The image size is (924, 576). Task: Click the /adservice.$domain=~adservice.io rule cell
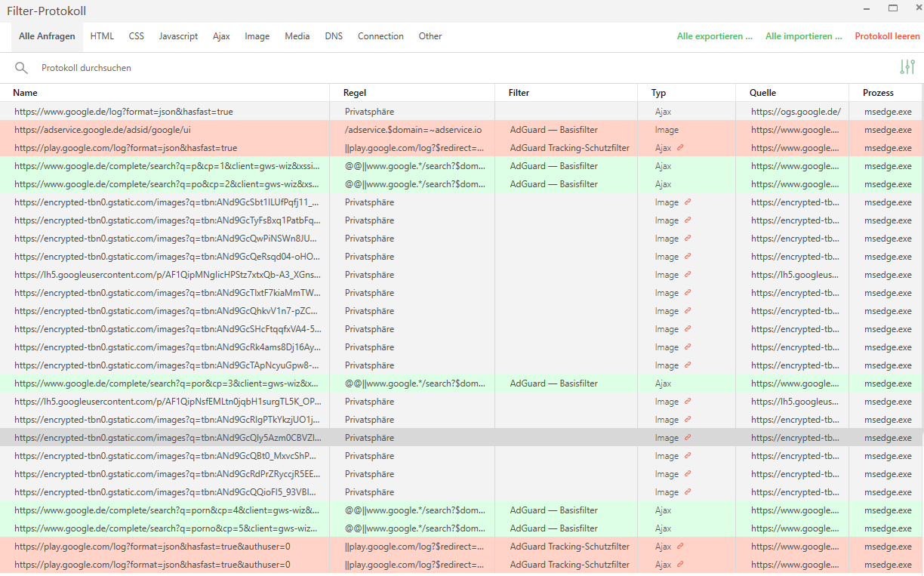(x=413, y=130)
